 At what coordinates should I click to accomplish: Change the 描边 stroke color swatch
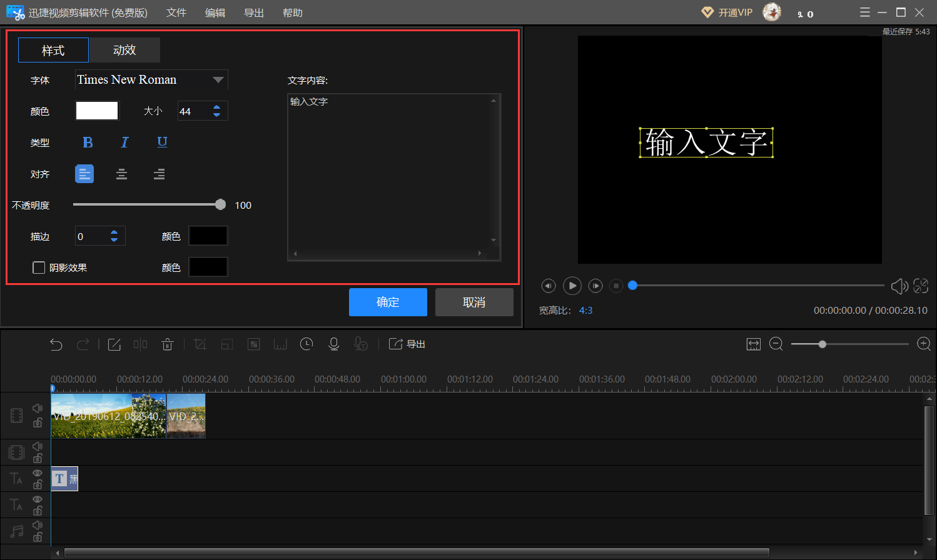click(x=208, y=236)
